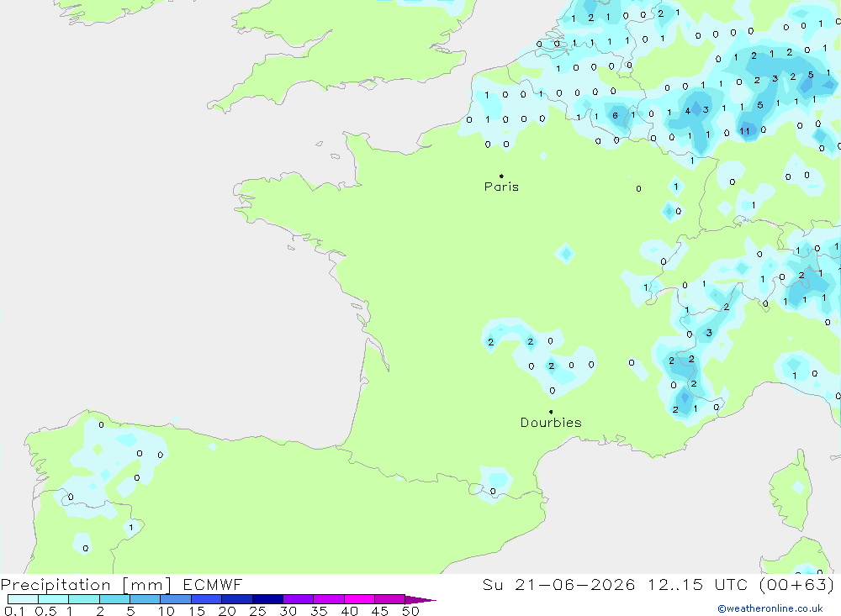This screenshot has height=616, width=841.
Task: Click the legend label 0.5
Action: 45,611
